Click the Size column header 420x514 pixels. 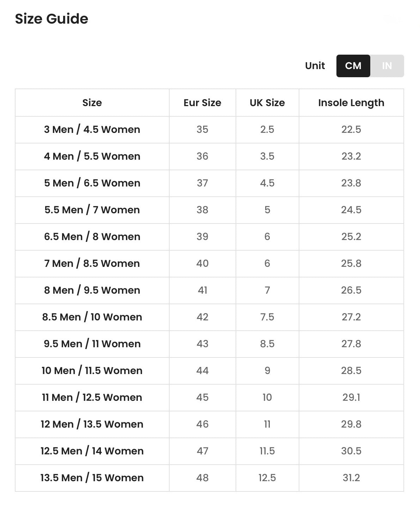(x=92, y=103)
